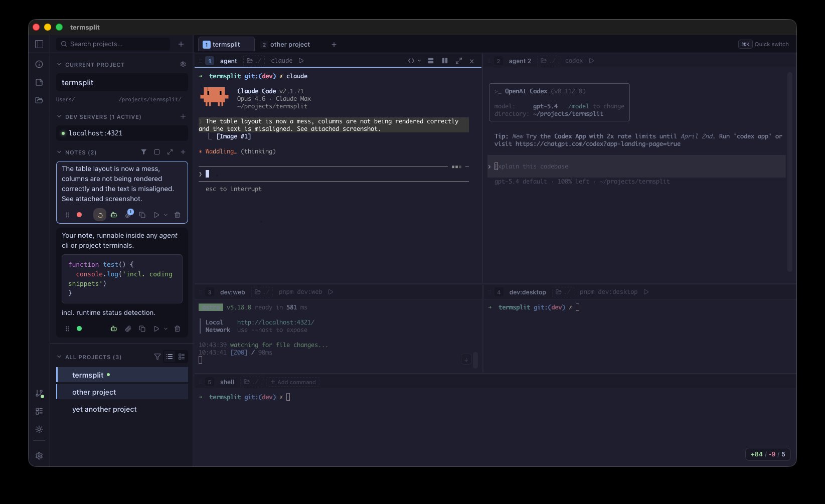This screenshot has height=504, width=825.
Task: Pause the agent terminal pane
Action: pos(445,60)
